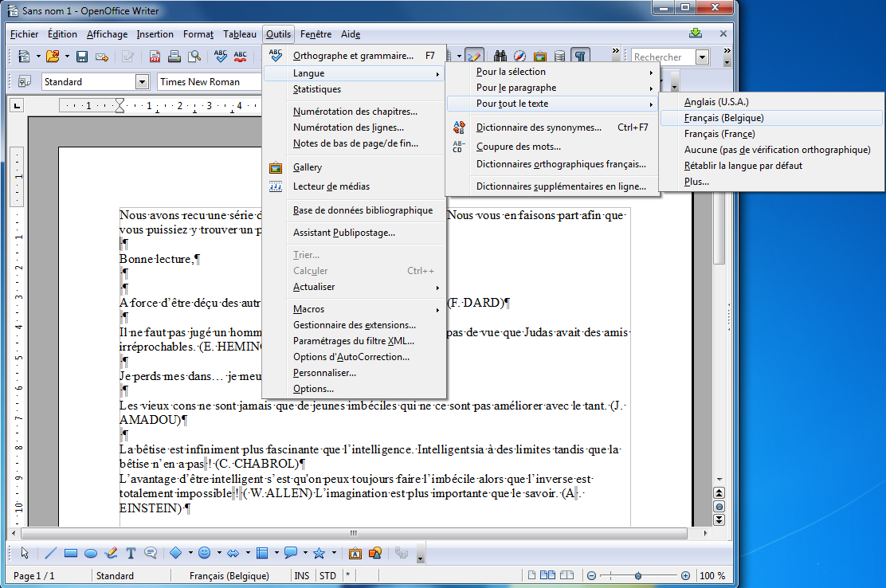Viewport: 886px width, 588px height.
Task: Click the tab stop type ruler corner button
Action: [17, 106]
